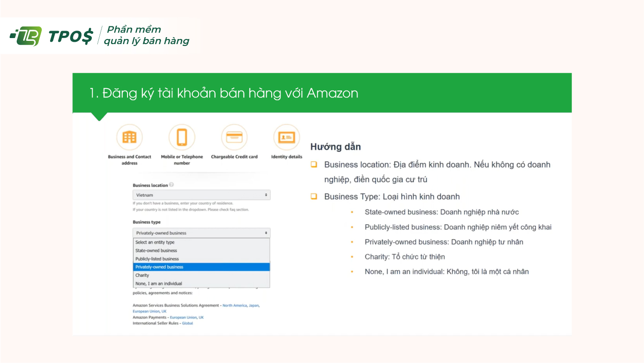Click 'None, I am an individual: Không, tôi là một cá nhân'

pyautogui.click(x=446, y=272)
